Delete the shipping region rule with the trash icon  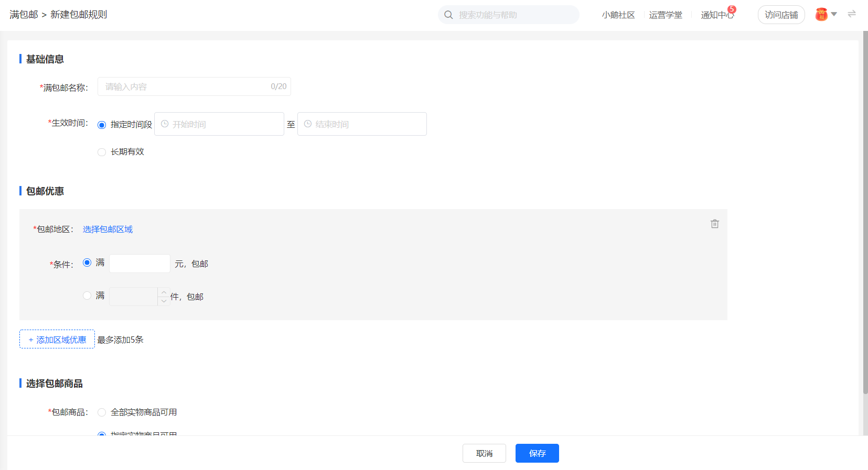click(x=715, y=224)
